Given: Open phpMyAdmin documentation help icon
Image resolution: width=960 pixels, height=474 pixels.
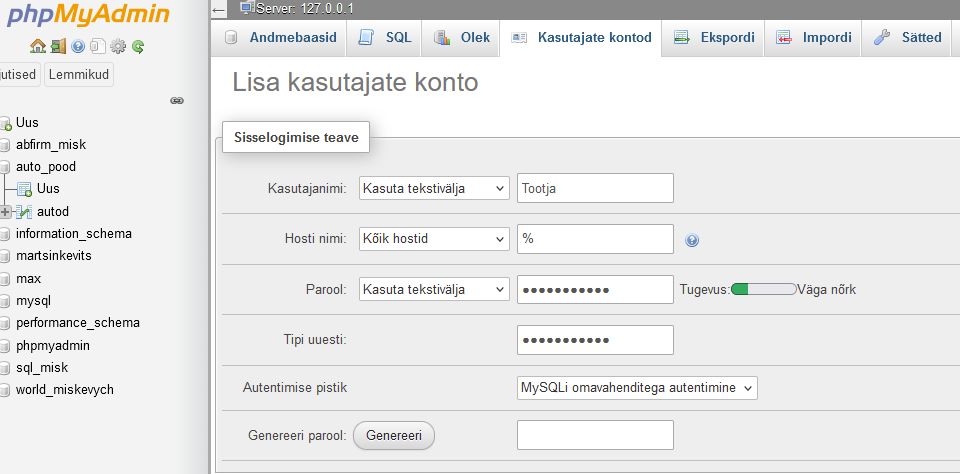Looking at the screenshot, I should pyautogui.click(x=78, y=46).
